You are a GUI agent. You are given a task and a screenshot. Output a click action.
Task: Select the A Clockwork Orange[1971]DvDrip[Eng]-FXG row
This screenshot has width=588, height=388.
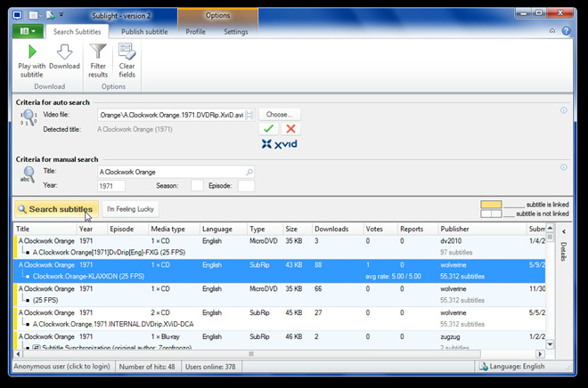[x=280, y=247]
